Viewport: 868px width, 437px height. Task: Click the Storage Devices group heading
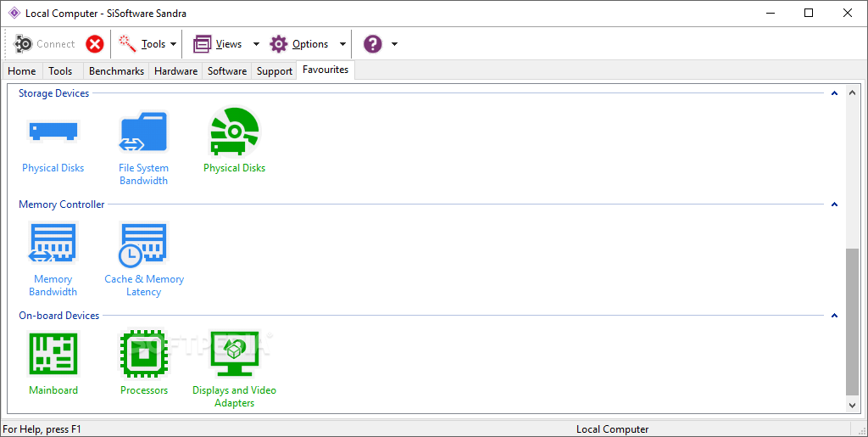pyautogui.click(x=53, y=93)
